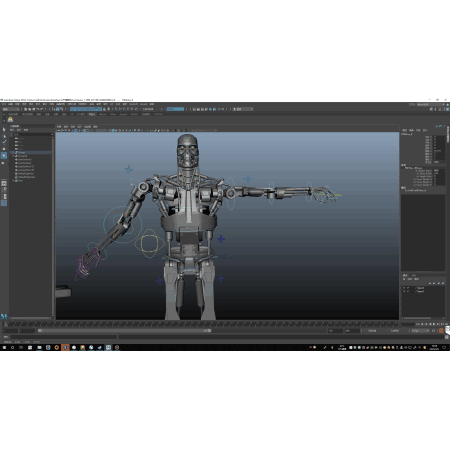Select the second display layer row
The image size is (450, 450).
423,291
